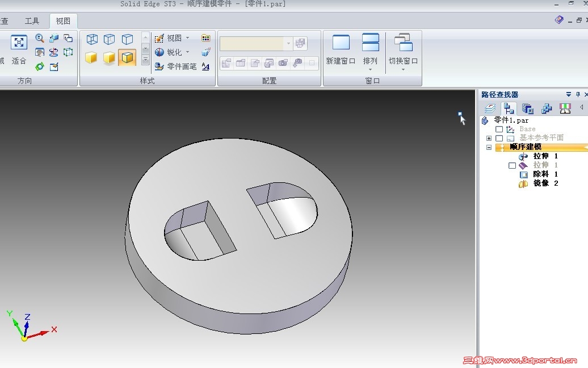Click the 零件画笔 part painter button

coord(175,66)
